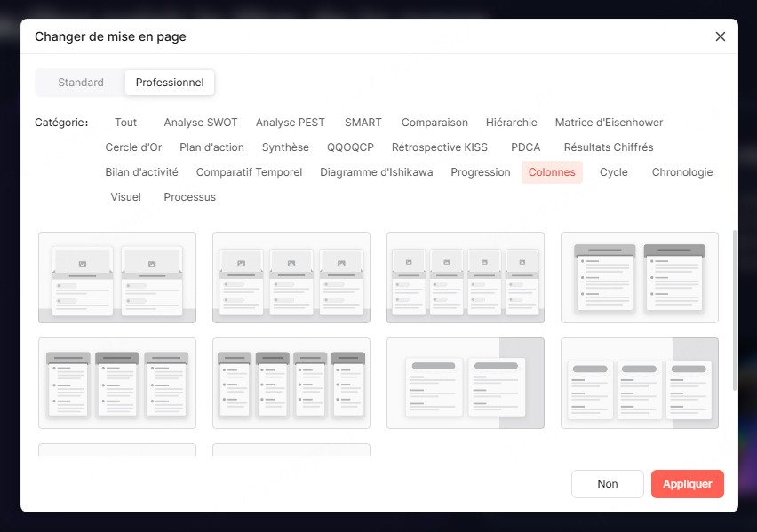Screen dimensions: 757x532
Task: Choose the Synthèse category
Action: click(285, 147)
